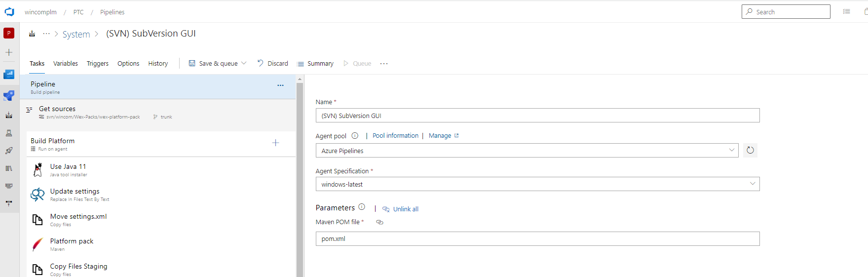Open PTC project breadcrumb
868x277 pixels.
[x=78, y=12]
